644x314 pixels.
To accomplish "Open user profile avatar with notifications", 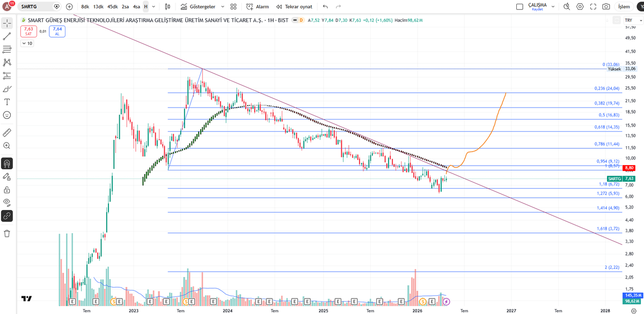I will click(8, 6).
